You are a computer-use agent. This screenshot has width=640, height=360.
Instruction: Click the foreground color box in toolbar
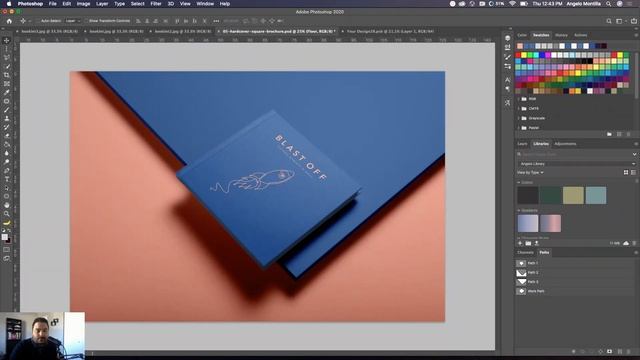(x=4, y=237)
